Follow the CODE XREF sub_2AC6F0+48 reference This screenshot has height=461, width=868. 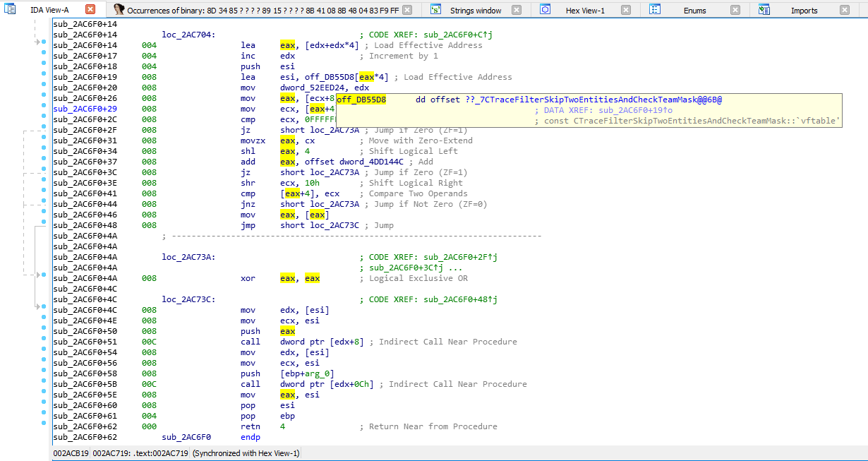[461, 299]
